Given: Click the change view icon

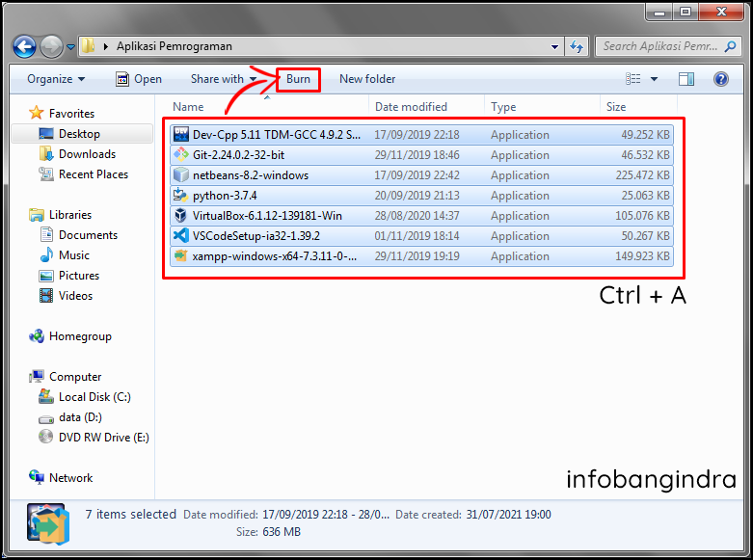Looking at the screenshot, I should coord(632,79).
